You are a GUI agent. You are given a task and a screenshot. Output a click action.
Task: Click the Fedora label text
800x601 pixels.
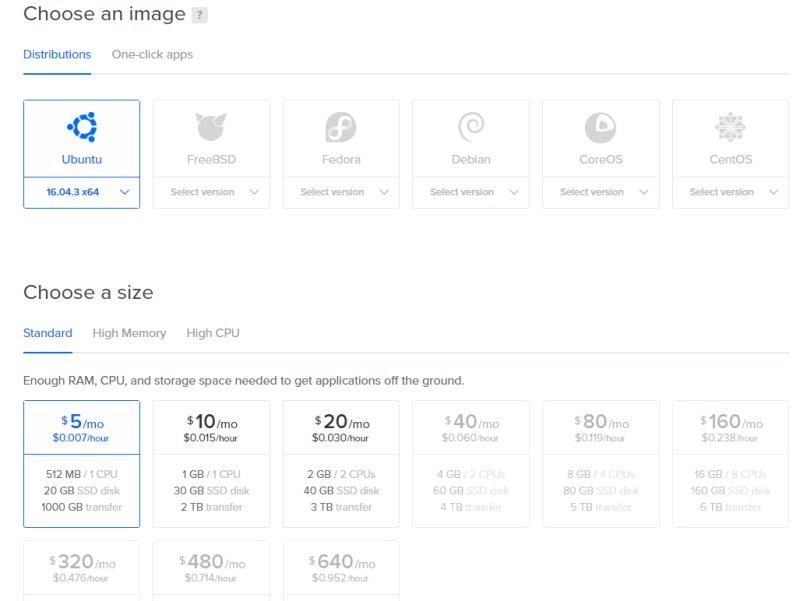pos(341,160)
